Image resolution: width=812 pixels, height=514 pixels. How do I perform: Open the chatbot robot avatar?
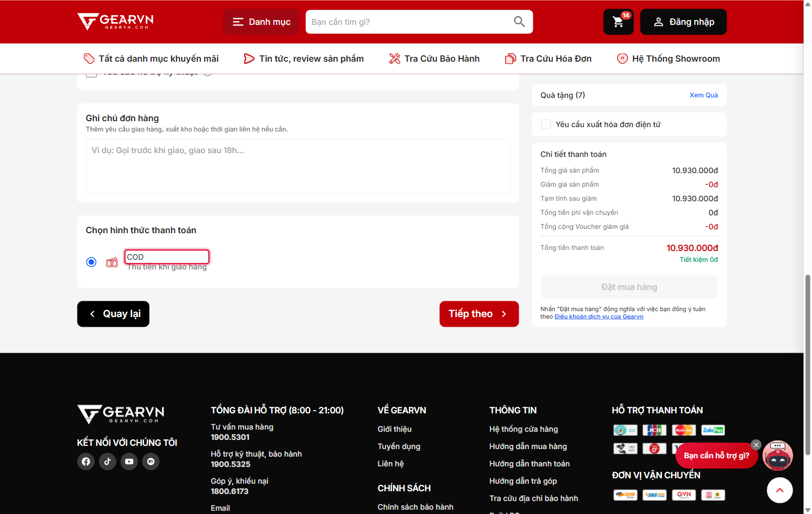tap(778, 456)
